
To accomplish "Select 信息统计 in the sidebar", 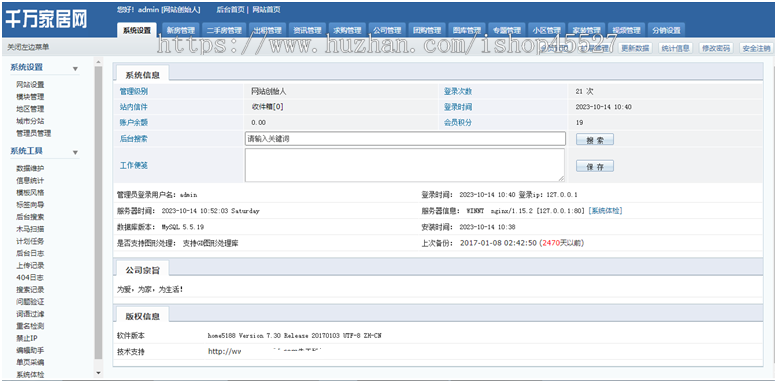I will coord(30,180).
